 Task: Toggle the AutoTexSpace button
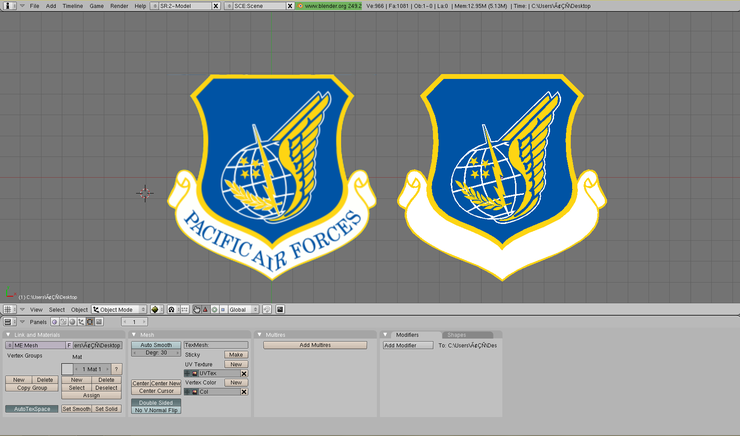(32, 409)
